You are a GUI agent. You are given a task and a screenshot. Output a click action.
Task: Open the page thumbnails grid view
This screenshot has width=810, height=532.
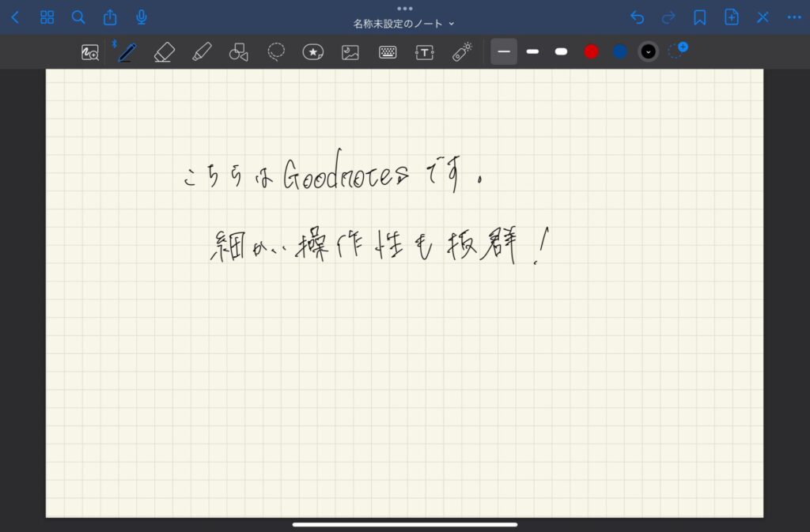pyautogui.click(x=47, y=17)
